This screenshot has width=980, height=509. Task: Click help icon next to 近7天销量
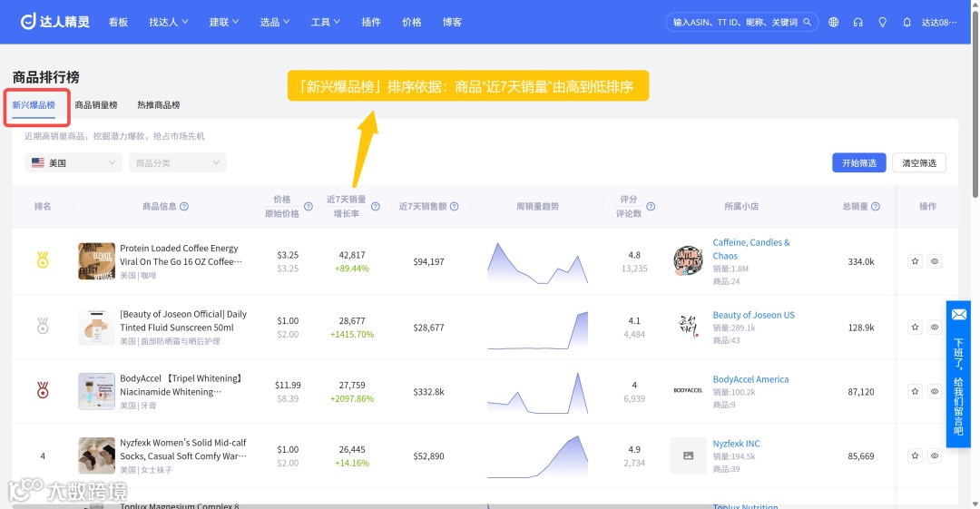[376, 206]
